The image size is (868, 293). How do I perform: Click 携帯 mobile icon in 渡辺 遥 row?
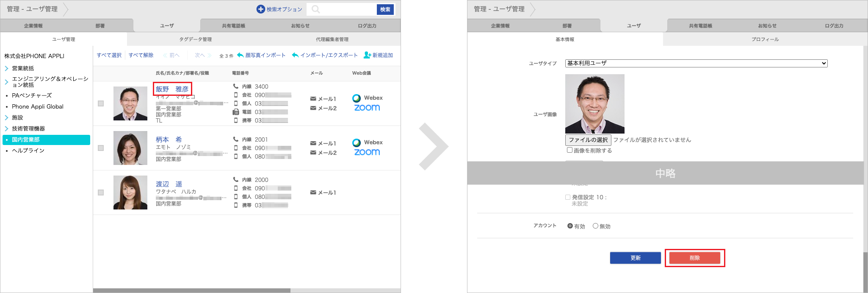click(236, 205)
